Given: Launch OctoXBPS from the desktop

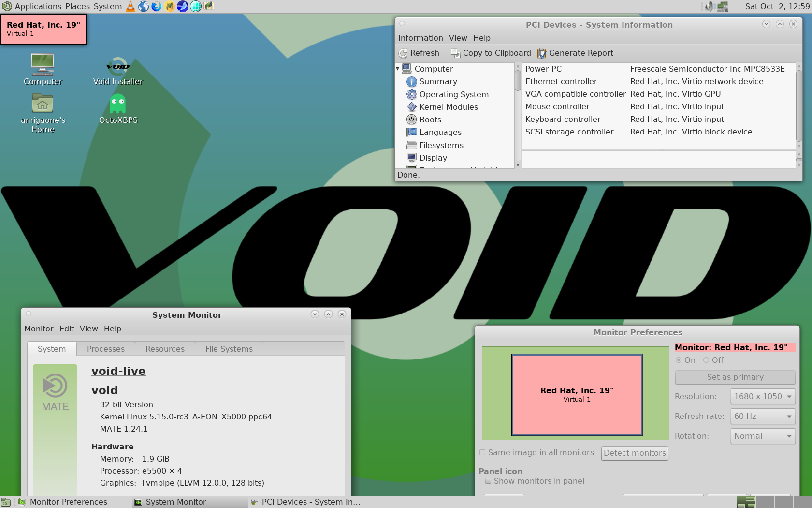Looking at the screenshot, I should click(118, 109).
